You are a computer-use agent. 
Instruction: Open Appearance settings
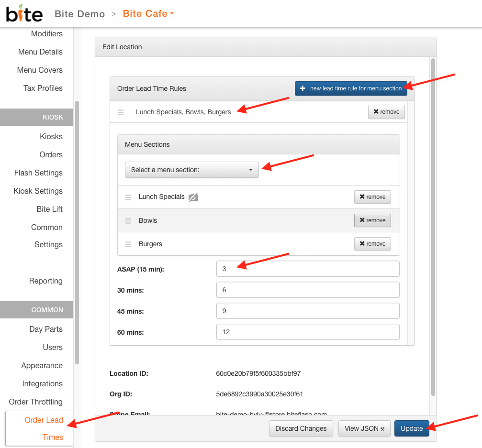click(x=42, y=365)
